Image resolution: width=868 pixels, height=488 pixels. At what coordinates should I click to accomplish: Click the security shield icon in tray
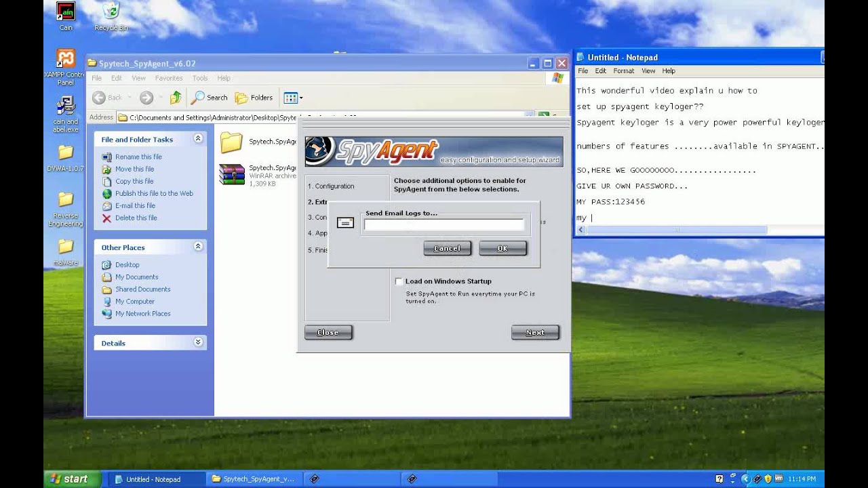pos(768,479)
